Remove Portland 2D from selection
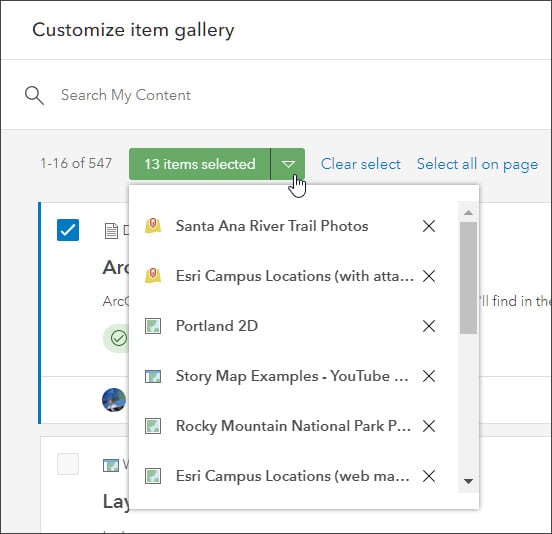 (x=429, y=326)
